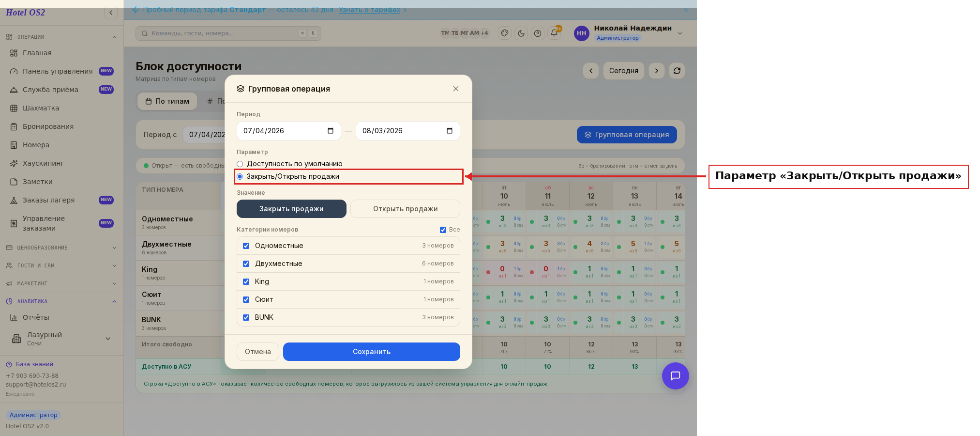This screenshot has height=436, width=980.
Task: Click the «Сохранить» button
Action: [x=372, y=352]
